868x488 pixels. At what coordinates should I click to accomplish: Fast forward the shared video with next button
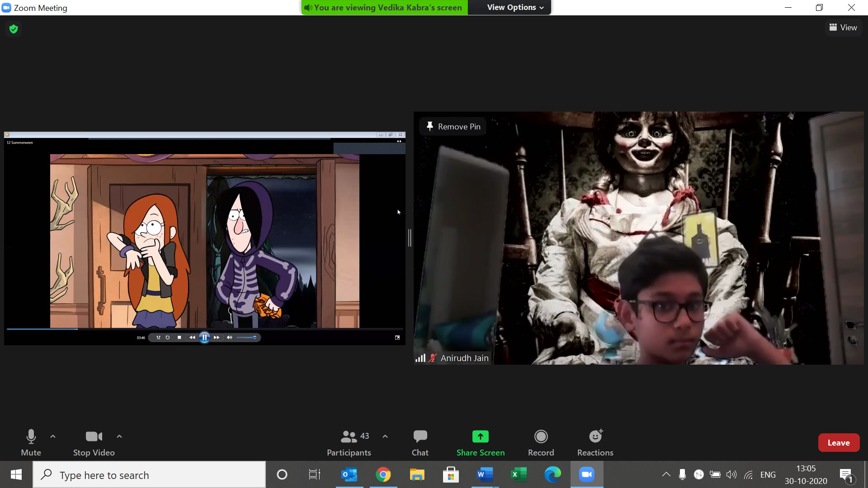click(x=217, y=338)
